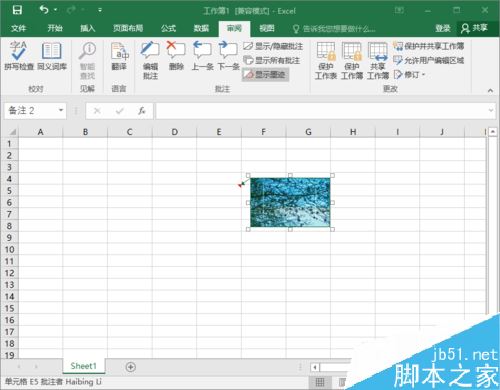Open the 同义词库 thesaurus
The image size is (500, 390).
(x=52, y=56)
